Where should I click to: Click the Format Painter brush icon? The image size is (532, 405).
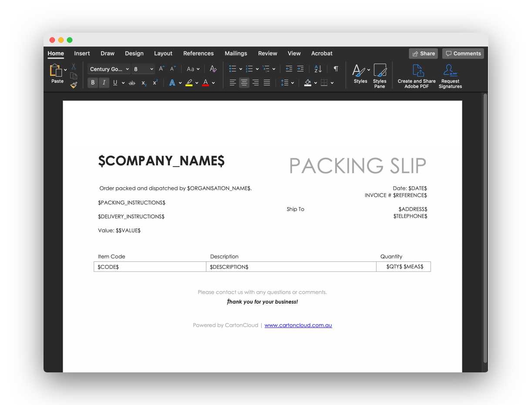coord(74,85)
